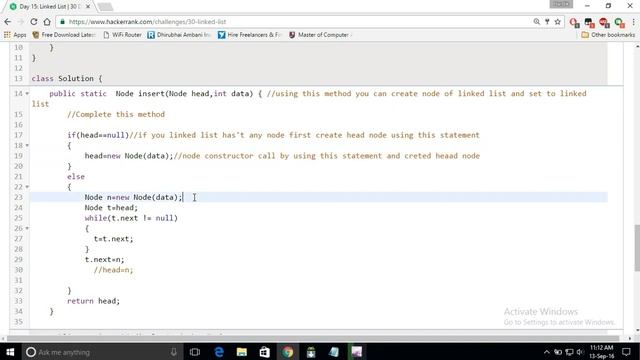Open the WiFi Router bookmark

(122, 35)
